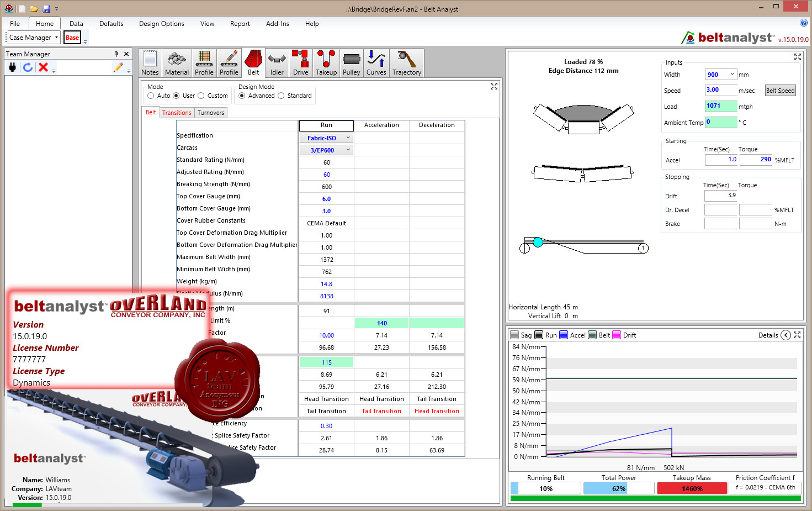Maximize the conveyor diagram panel
The image size is (812, 511).
tap(798, 57)
